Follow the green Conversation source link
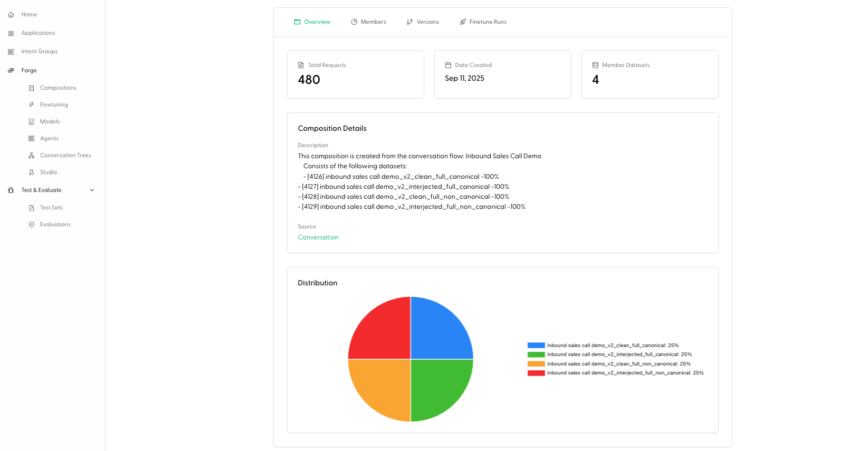This screenshot has width=868, height=451. click(x=318, y=237)
